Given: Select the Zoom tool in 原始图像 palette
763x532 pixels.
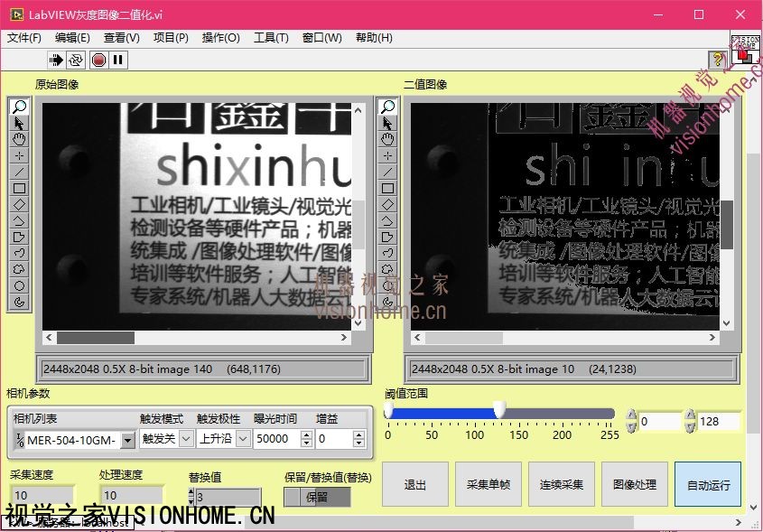Looking at the screenshot, I should (x=19, y=107).
